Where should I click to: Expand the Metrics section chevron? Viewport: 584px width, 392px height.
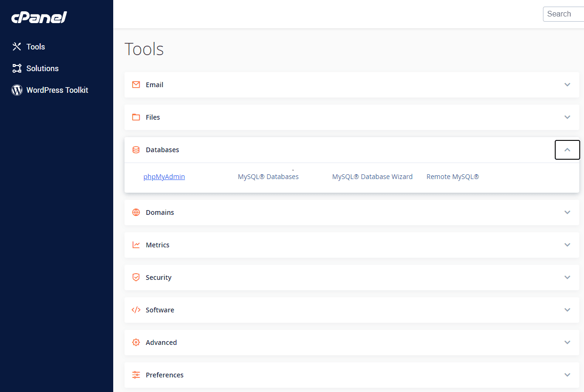click(567, 245)
